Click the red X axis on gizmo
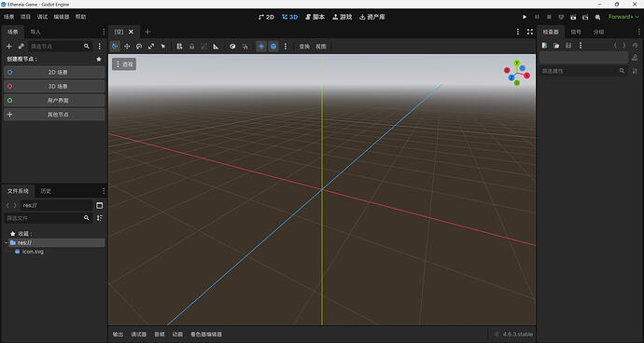 pyautogui.click(x=527, y=75)
